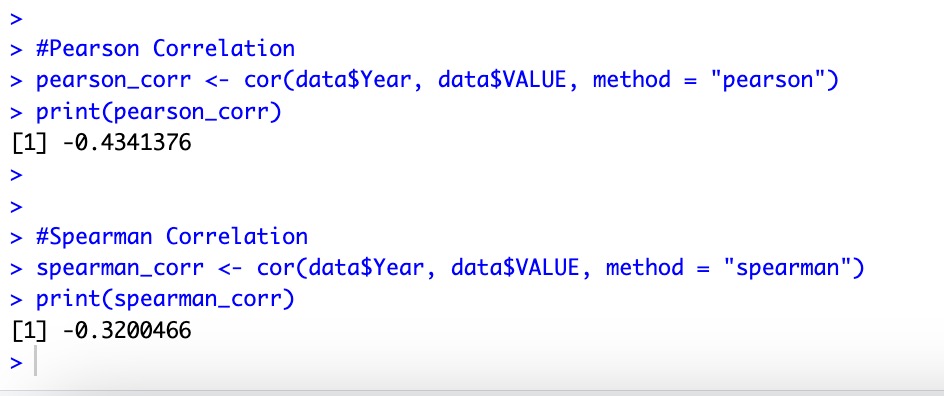
Task: Click the word "spearman" in method argument
Action: 787,268
